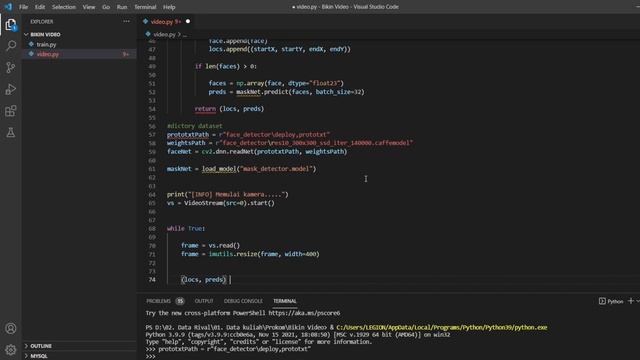
Task: Click the maskNet load_model line
Action: tap(242, 169)
